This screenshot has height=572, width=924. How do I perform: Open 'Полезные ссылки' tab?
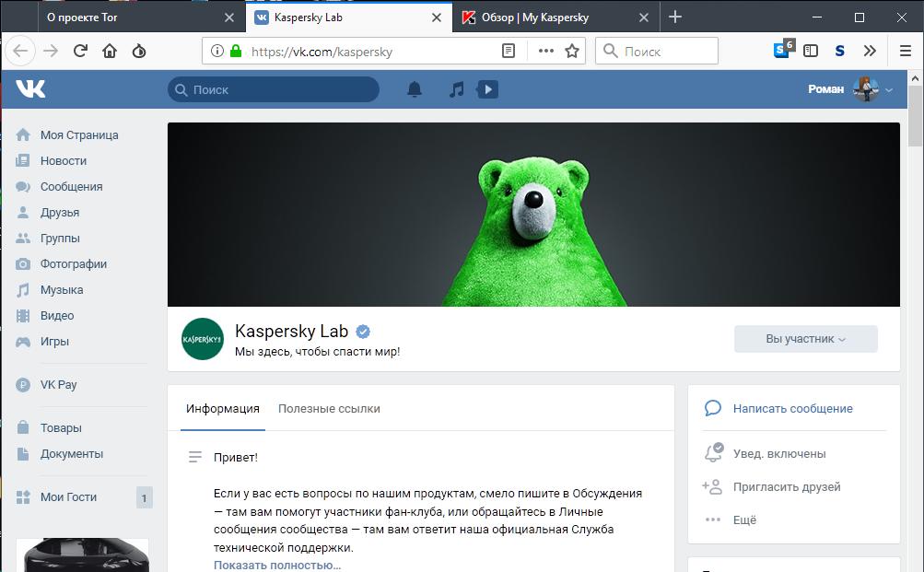329,408
